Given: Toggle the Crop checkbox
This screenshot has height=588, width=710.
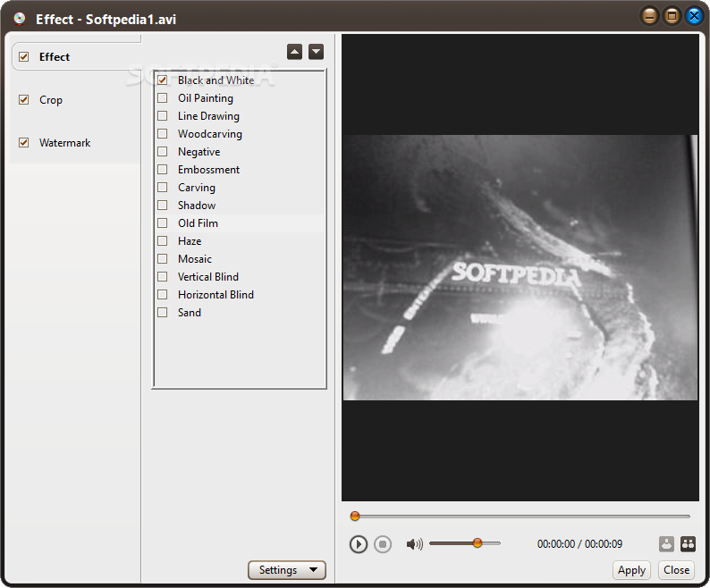Looking at the screenshot, I should click(23, 99).
